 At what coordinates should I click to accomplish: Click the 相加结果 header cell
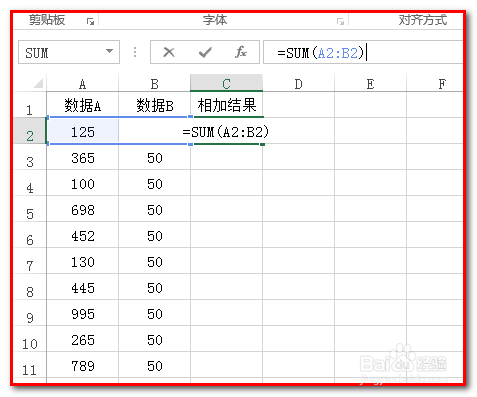(x=226, y=105)
